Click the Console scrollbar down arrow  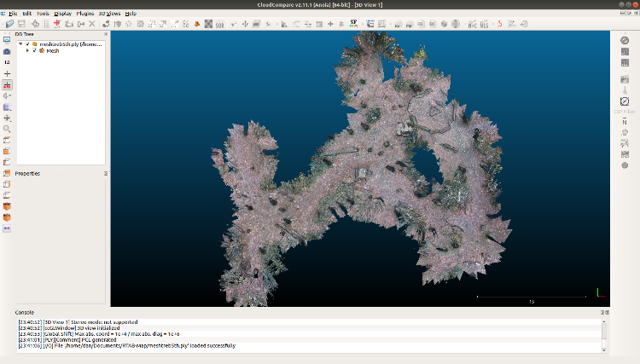(x=605, y=349)
